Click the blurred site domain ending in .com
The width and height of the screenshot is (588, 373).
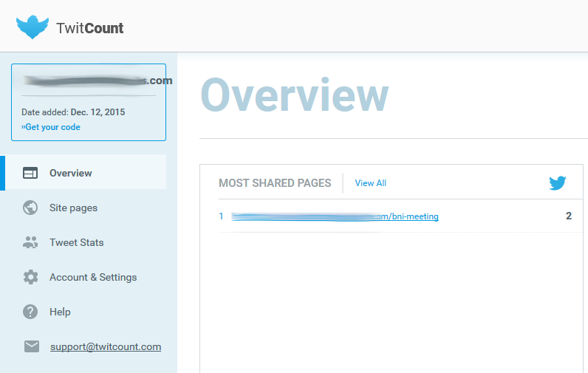[x=98, y=81]
